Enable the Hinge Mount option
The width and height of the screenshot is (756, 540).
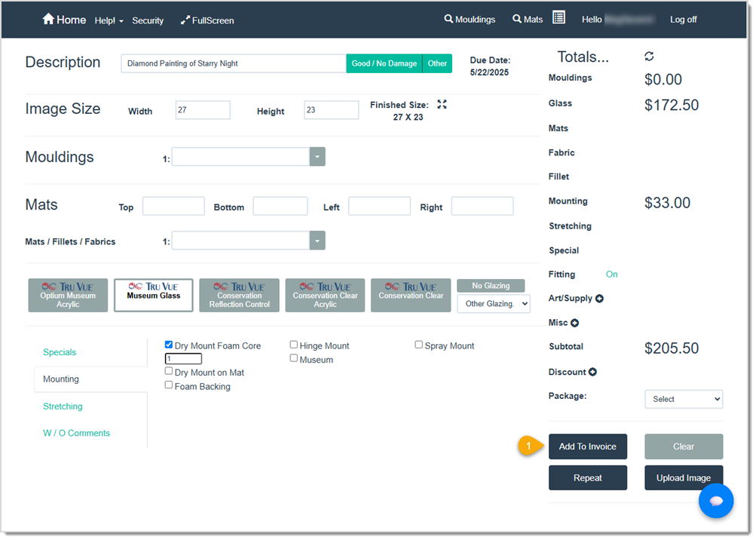(x=293, y=344)
